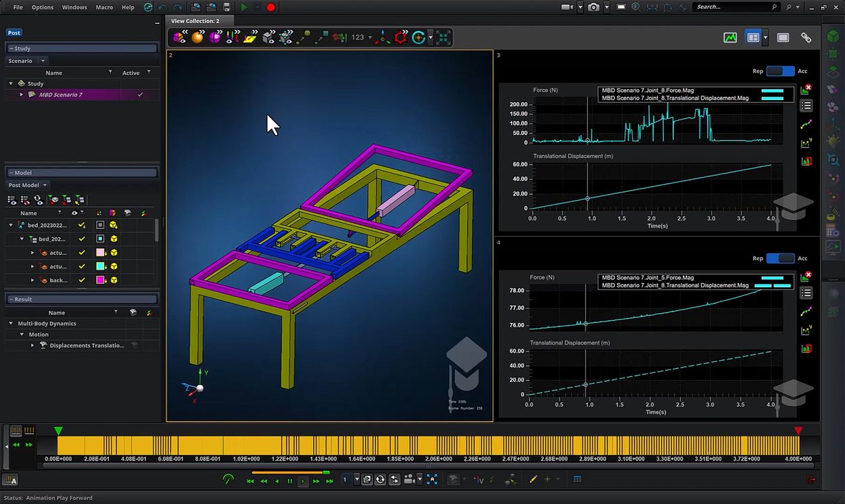This screenshot has width=845, height=504.
Task: Click the pencil annotation icon in bottom toolbar
Action: (533, 480)
